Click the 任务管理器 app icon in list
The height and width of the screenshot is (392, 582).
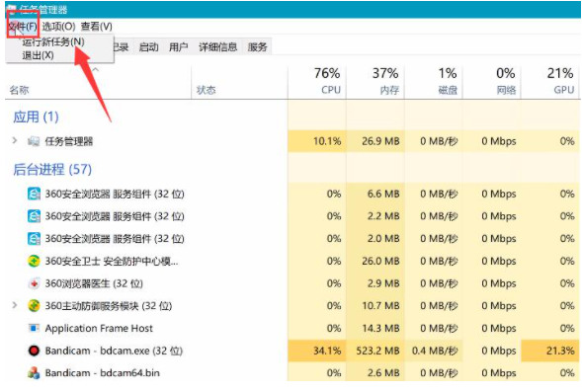pos(34,141)
